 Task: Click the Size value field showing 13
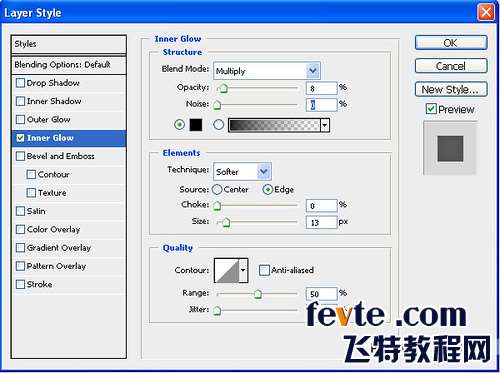click(x=322, y=222)
